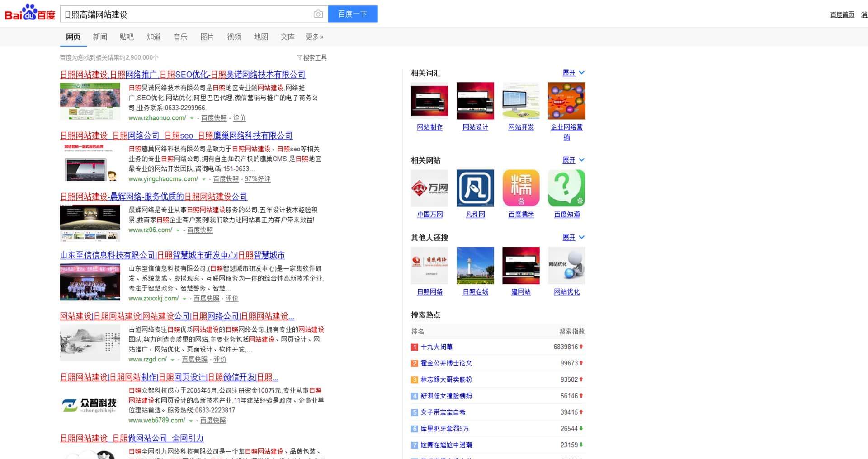The height and width of the screenshot is (459, 868).
Task: Open the 百度糯米 app icon
Action: coord(521,188)
